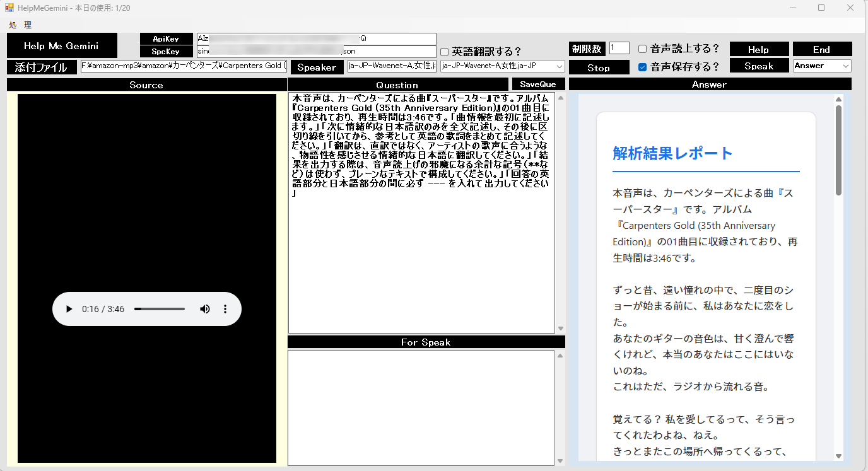Click the 添付ファイル attachment button
Image resolution: width=868 pixels, height=471 pixels.
point(41,67)
